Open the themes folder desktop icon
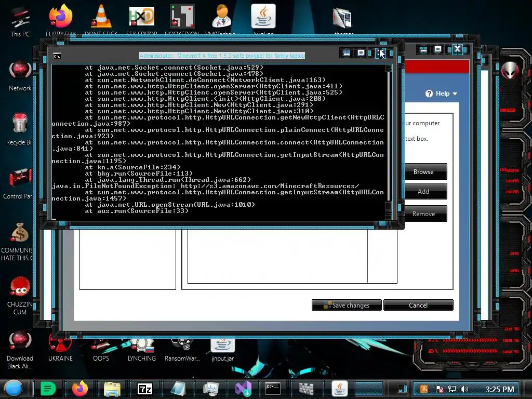Viewport: 532px width, 399px height. click(x=343, y=20)
